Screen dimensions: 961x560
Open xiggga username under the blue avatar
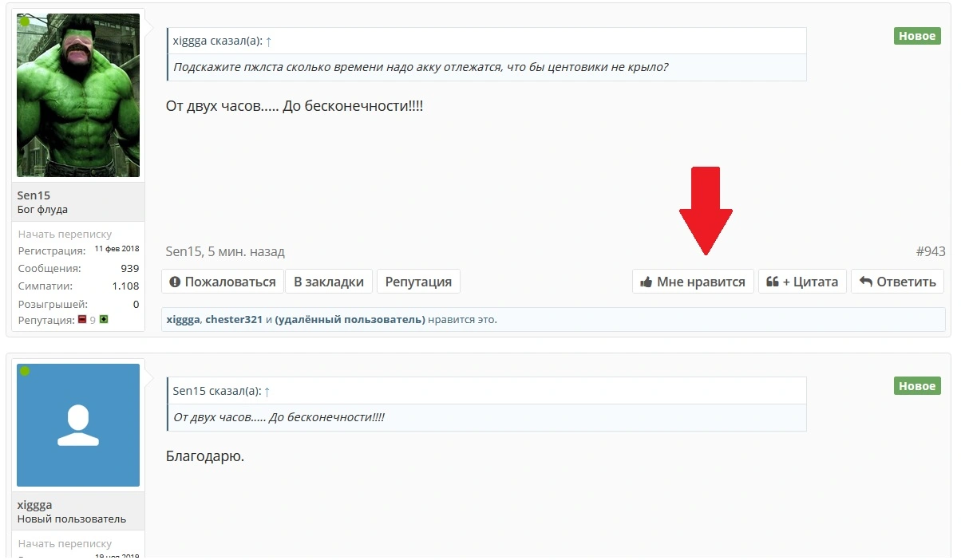(35, 505)
